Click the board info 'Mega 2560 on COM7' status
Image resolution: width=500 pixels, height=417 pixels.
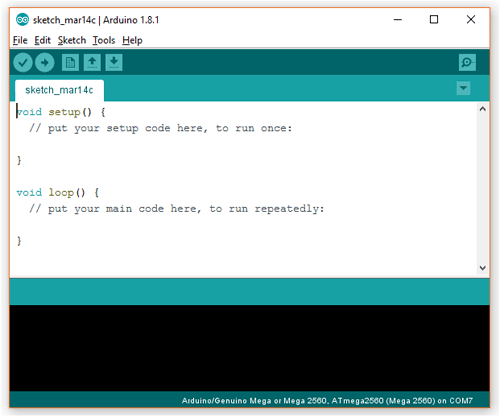click(x=327, y=401)
